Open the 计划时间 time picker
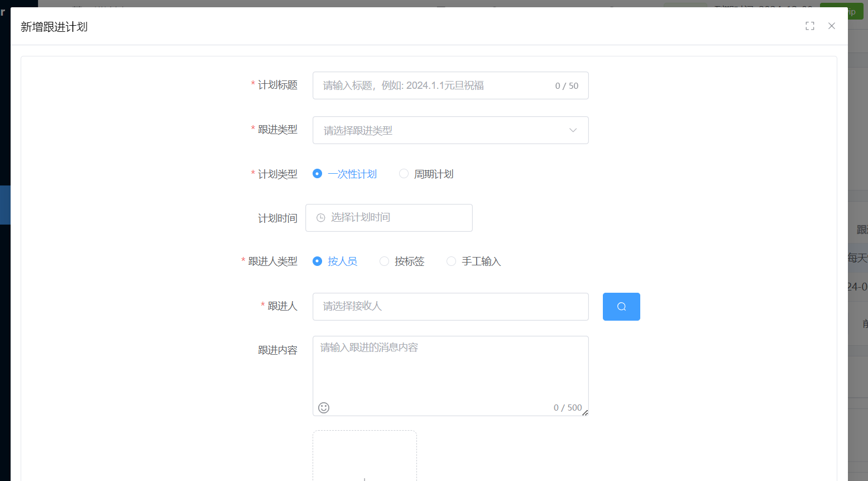This screenshot has height=481, width=868. coord(389,218)
